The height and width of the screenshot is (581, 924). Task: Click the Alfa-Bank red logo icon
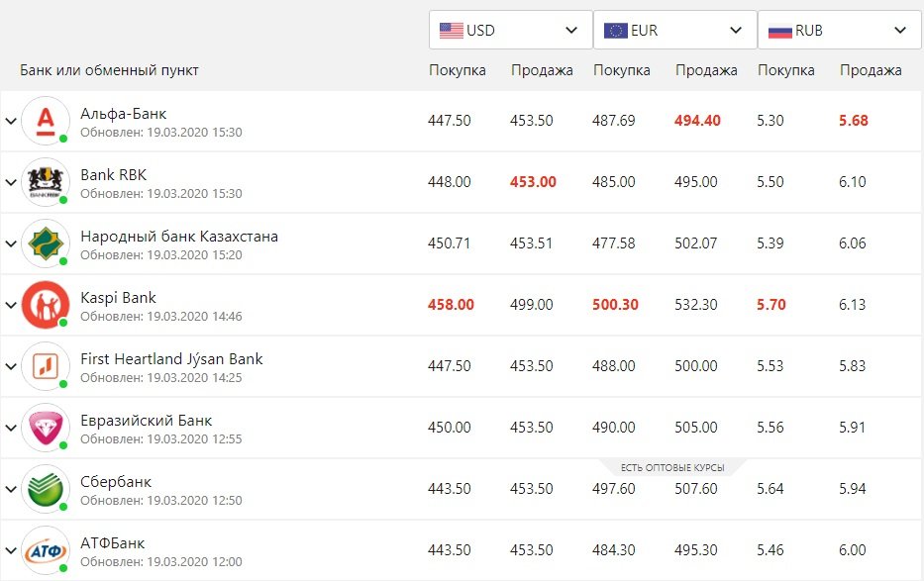click(46, 121)
